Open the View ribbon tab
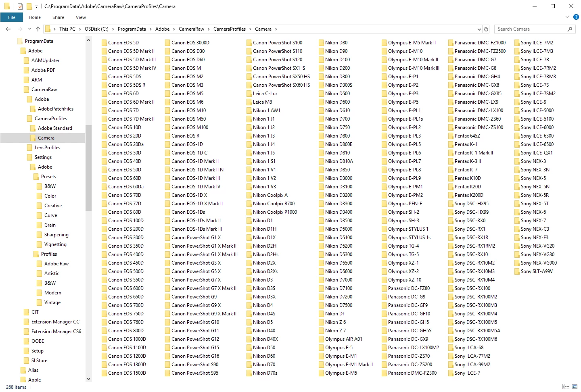The image size is (581, 392). [x=81, y=17]
